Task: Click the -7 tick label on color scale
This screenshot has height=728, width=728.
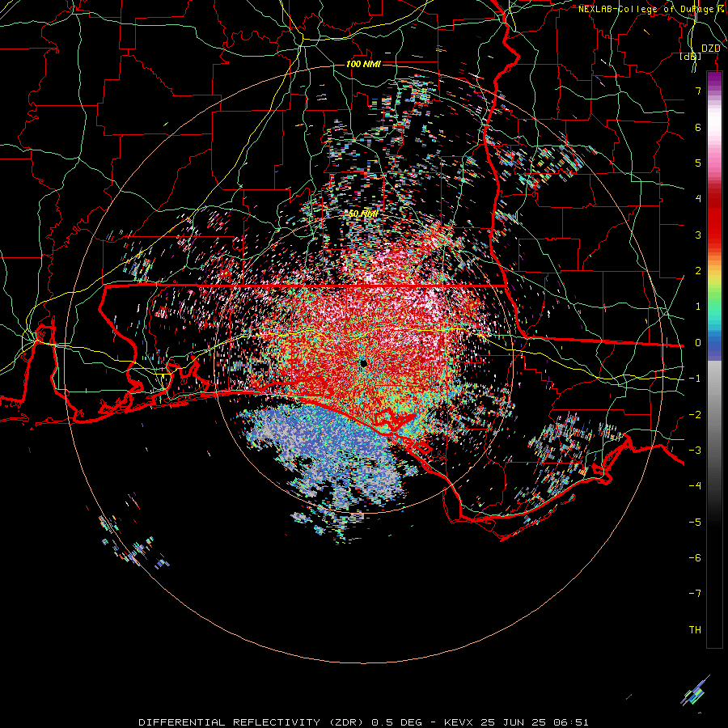Action: [695, 594]
